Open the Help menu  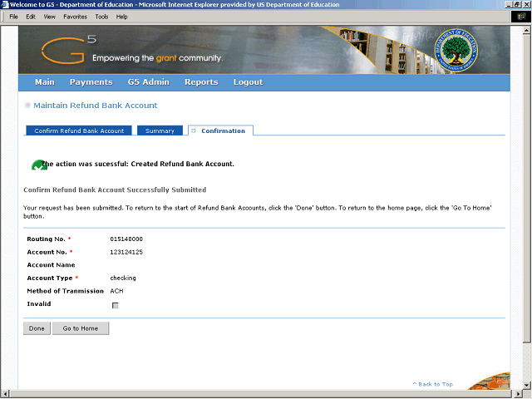[x=122, y=17]
